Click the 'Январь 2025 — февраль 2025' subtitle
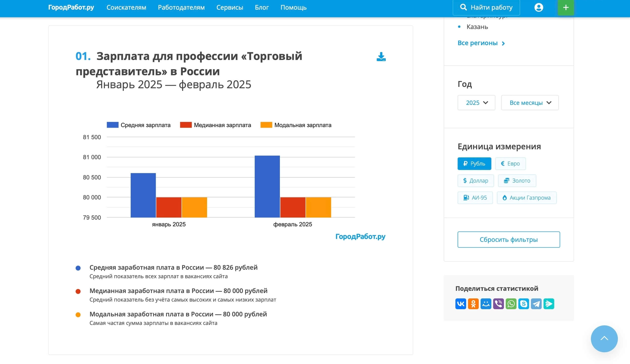The width and height of the screenshot is (630, 364). click(x=174, y=85)
